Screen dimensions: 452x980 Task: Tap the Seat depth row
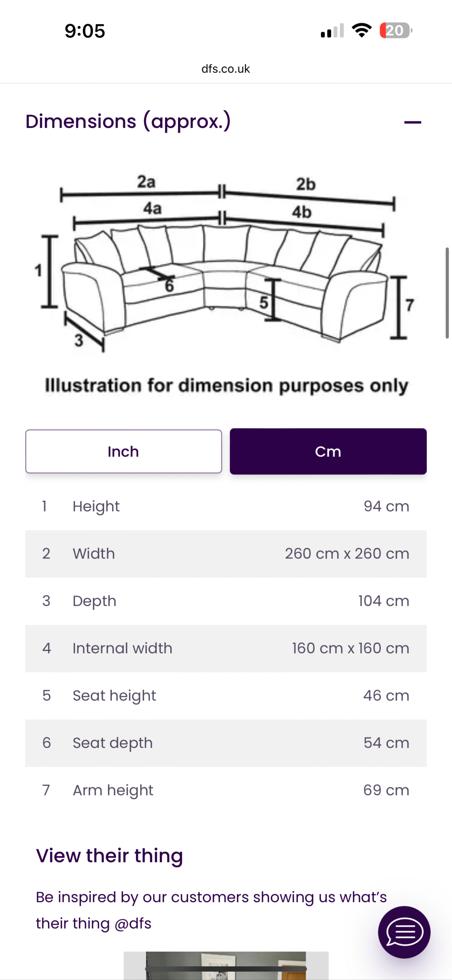click(226, 743)
